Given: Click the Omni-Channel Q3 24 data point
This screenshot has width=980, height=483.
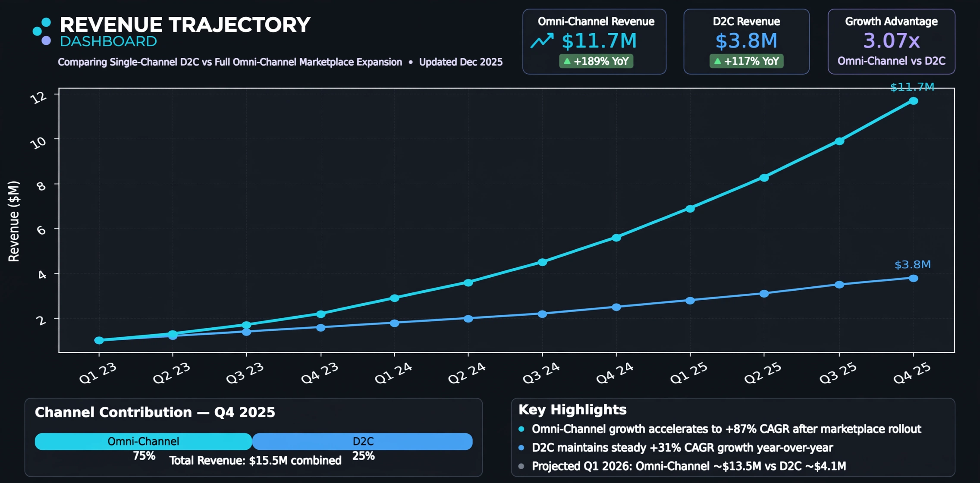Looking at the screenshot, I should click(543, 262).
